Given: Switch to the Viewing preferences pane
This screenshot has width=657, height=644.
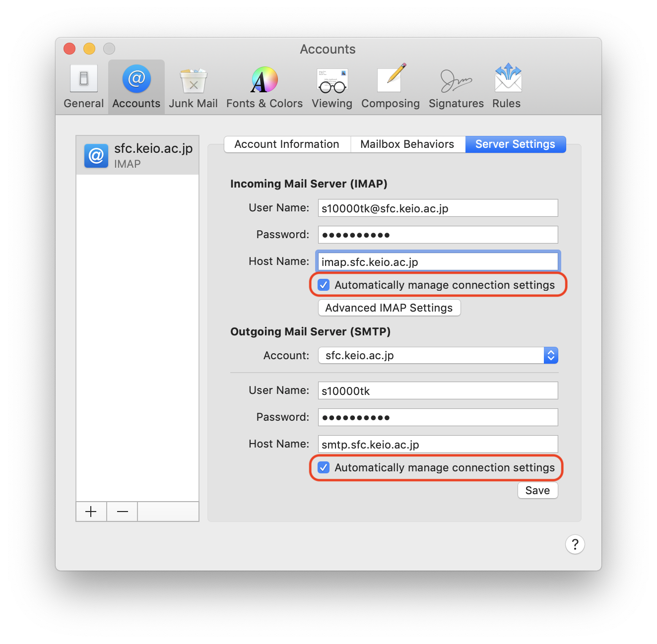Looking at the screenshot, I should 332,87.
